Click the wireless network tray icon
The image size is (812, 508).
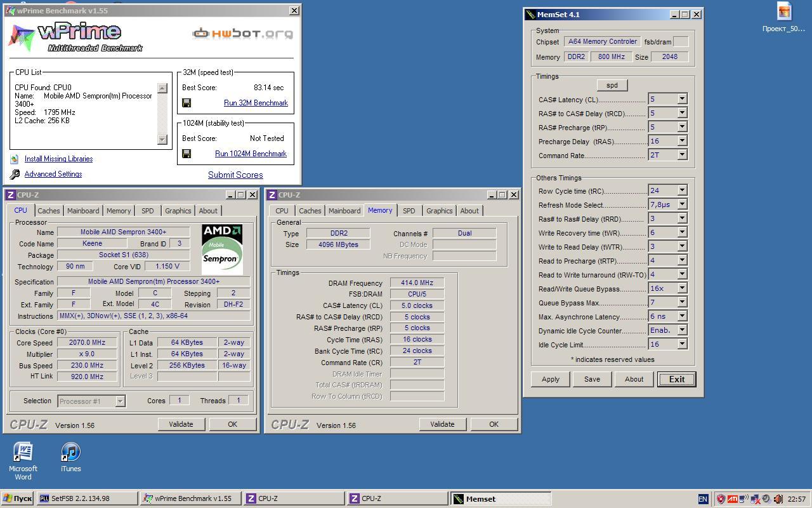(x=743, y=499)
